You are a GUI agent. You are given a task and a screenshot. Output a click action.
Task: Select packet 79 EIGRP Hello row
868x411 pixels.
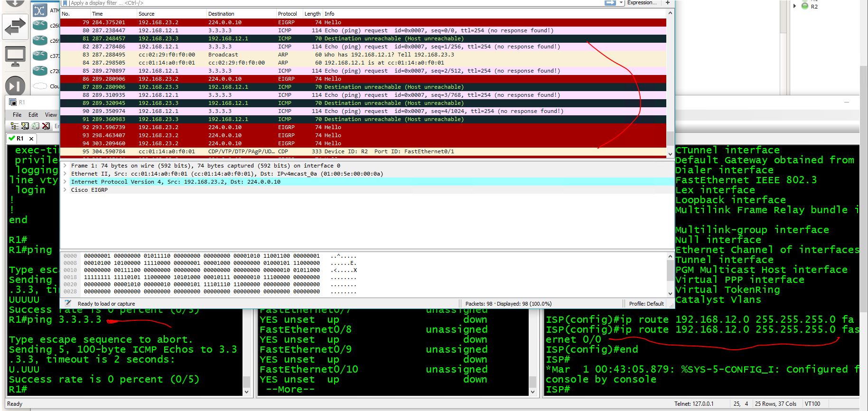[363, 22]
